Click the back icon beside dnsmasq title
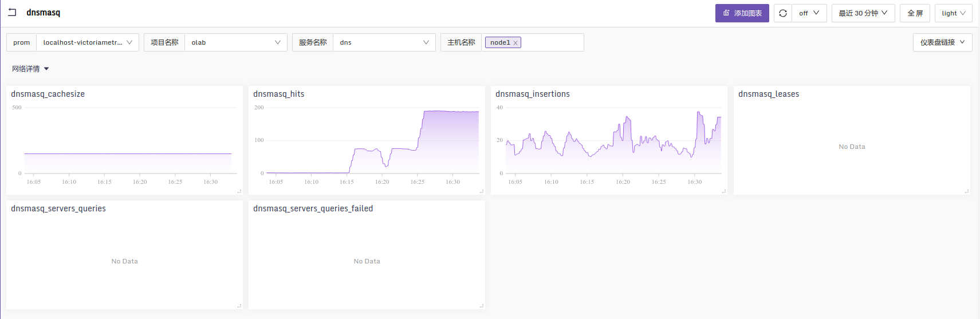 (x=12, y=12)
